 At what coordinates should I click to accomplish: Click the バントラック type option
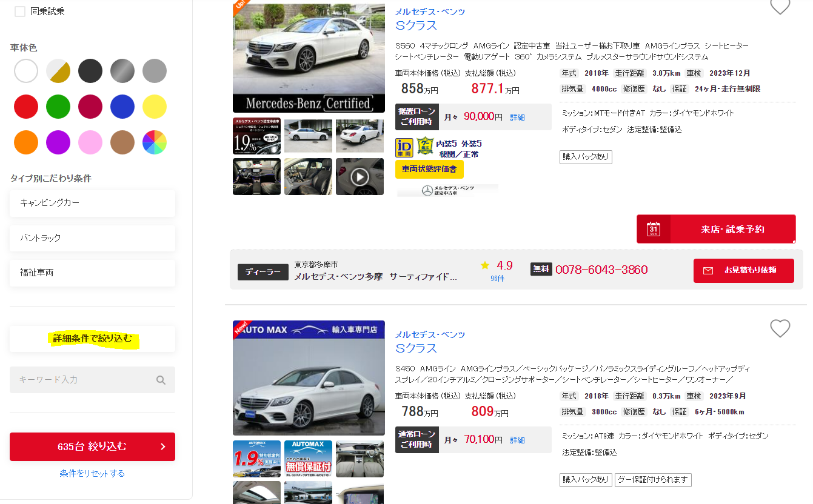pyautogui.click(x=92, y=238)
